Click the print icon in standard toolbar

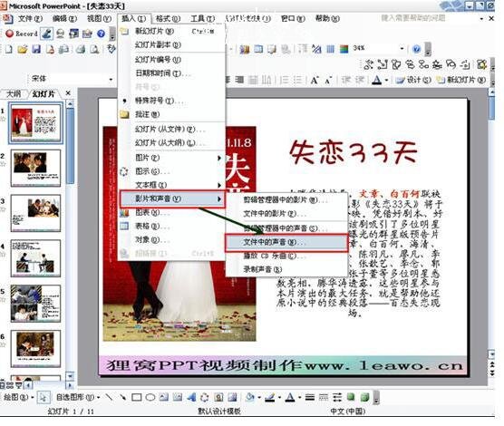(x=81, y=49)
